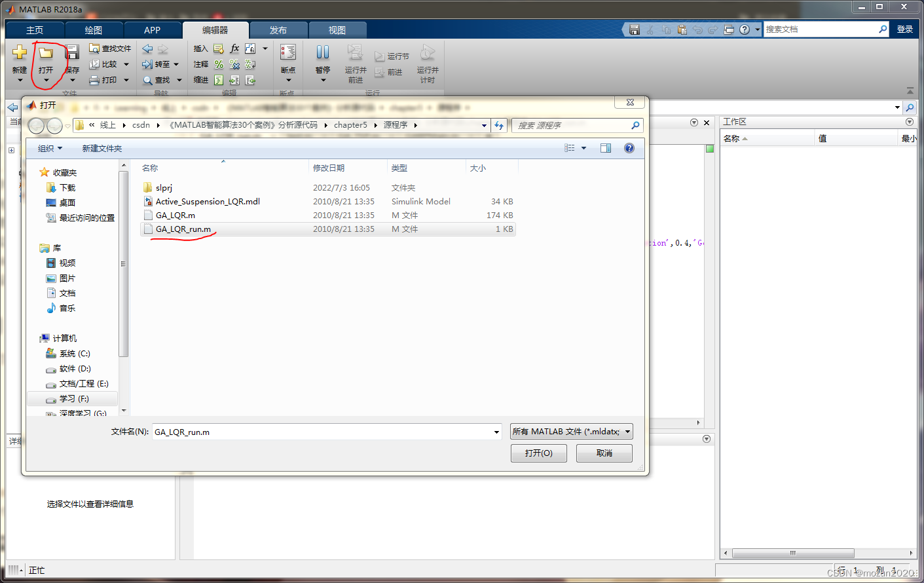Switch to the 发布 (Publish) tab
The image size is (924, 583).
click(278, 30)
